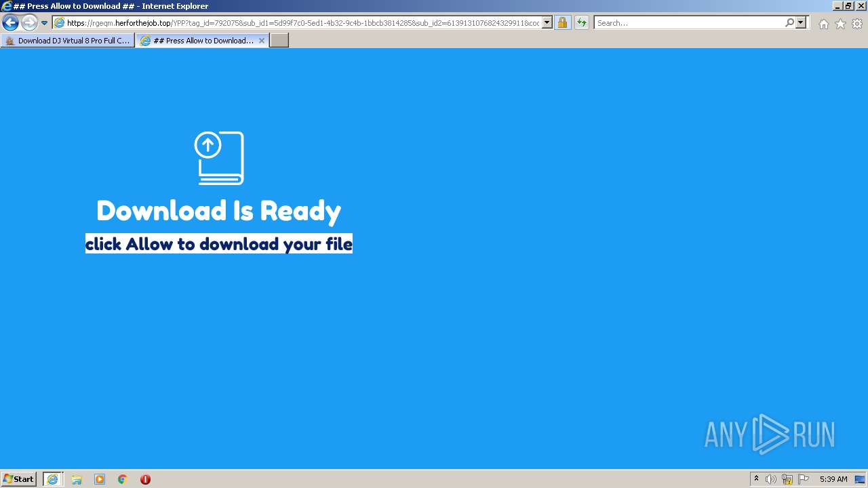Close the Internet Explorer window
The width and height of the screenshot is (868, 488).
(860, 6)
